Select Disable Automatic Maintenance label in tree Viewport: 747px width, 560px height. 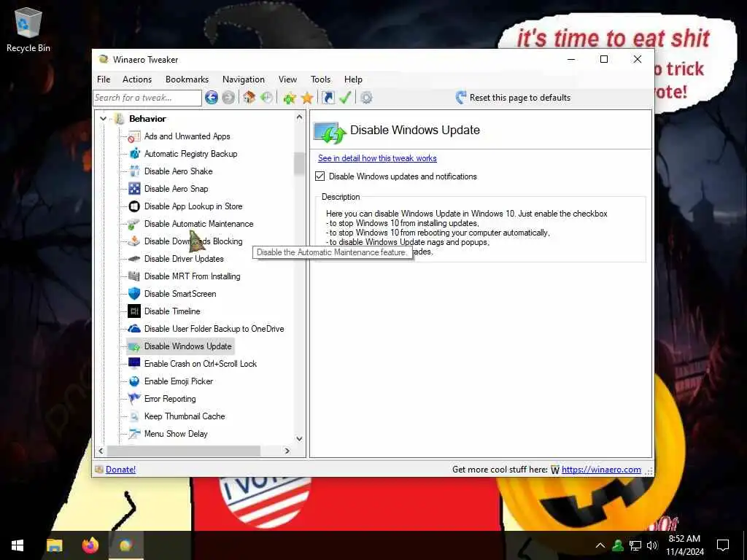(x=198, y=224)
